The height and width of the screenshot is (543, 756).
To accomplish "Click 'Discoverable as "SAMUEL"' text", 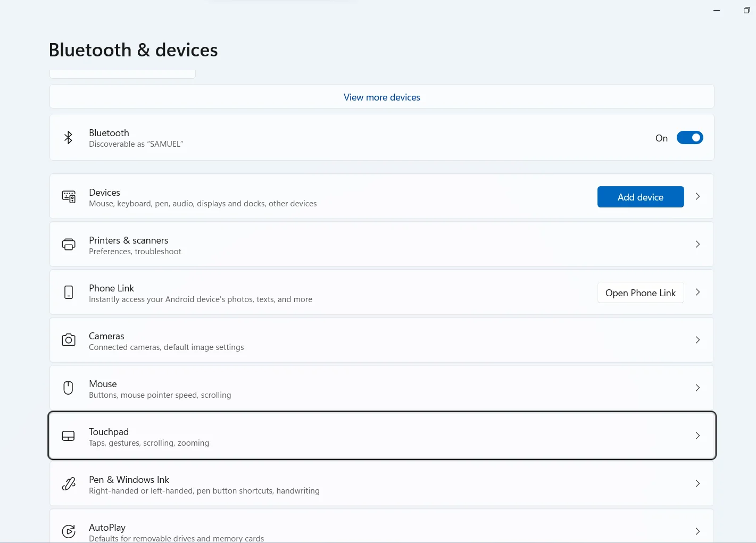I will (x=136, y=144).
